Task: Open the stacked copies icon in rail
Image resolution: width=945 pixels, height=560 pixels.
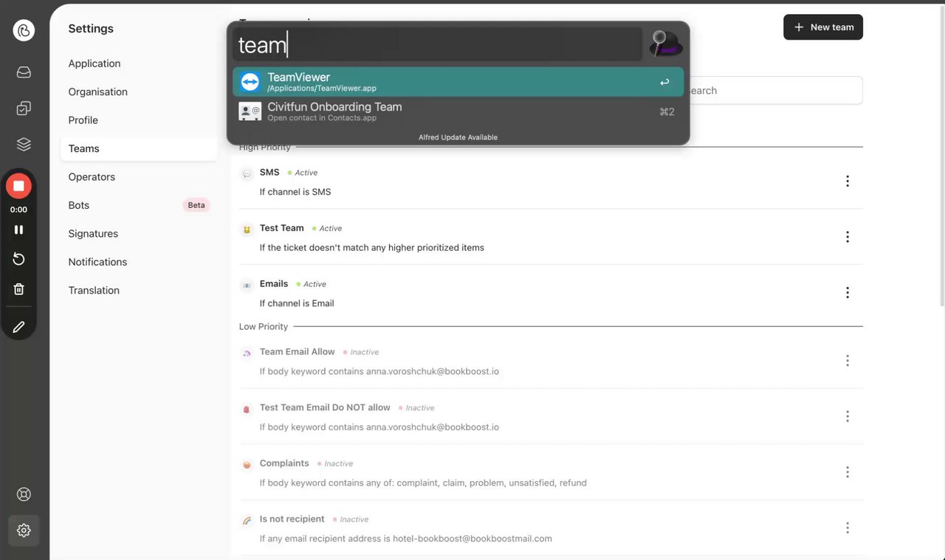Action: [24, 108]
